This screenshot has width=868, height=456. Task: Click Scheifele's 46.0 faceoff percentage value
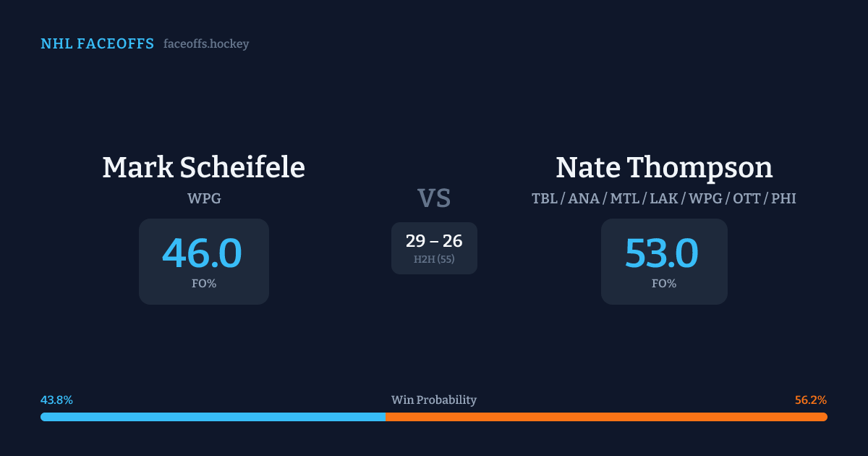(202, 253)
